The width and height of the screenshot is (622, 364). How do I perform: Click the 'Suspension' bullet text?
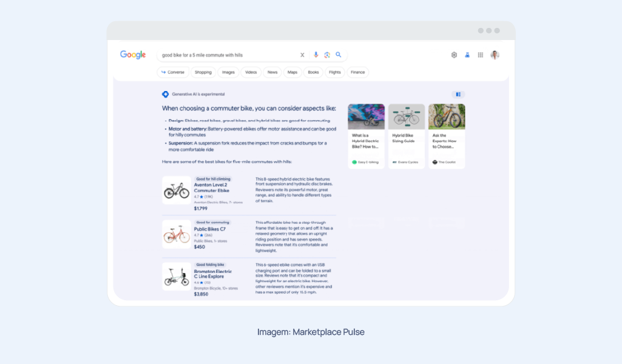248,146
